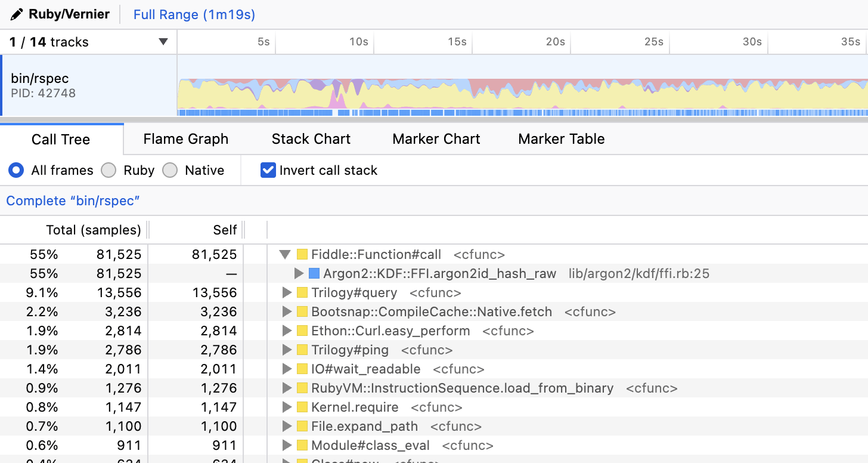Image resolution: width=868 pixels, height=463 pixels.
Task: Click the 1,100 total samples for File.expand_path
Action: (x=123, y=427)
